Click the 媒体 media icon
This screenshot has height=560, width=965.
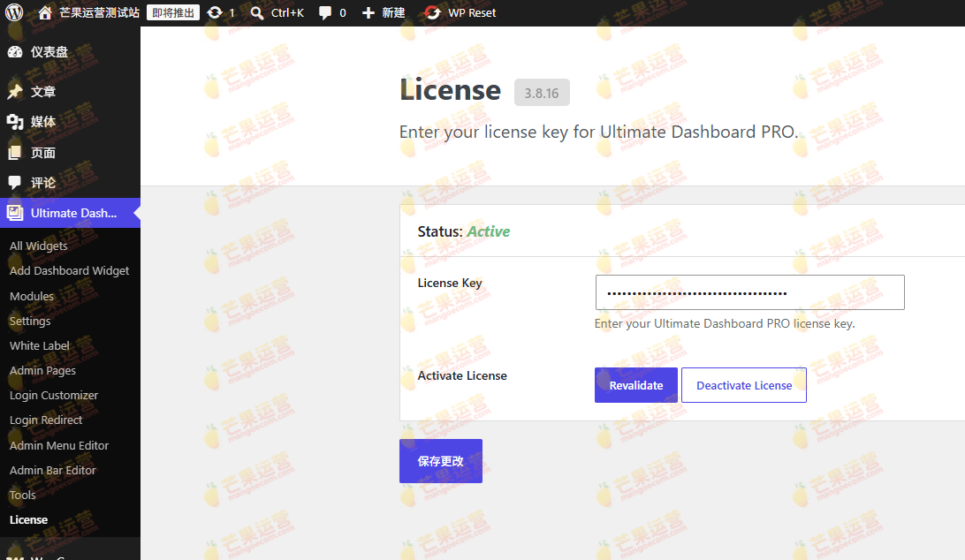pyautogui.click(x=15, y=122)
